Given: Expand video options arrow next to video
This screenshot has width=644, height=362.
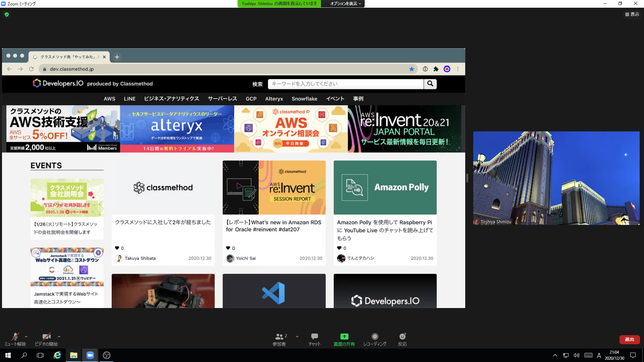Looking at the screenshot, I should [59, 336].
